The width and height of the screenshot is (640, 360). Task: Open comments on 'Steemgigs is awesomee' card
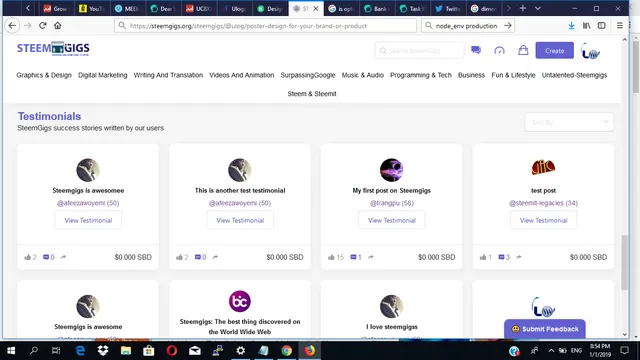point(46,257)
